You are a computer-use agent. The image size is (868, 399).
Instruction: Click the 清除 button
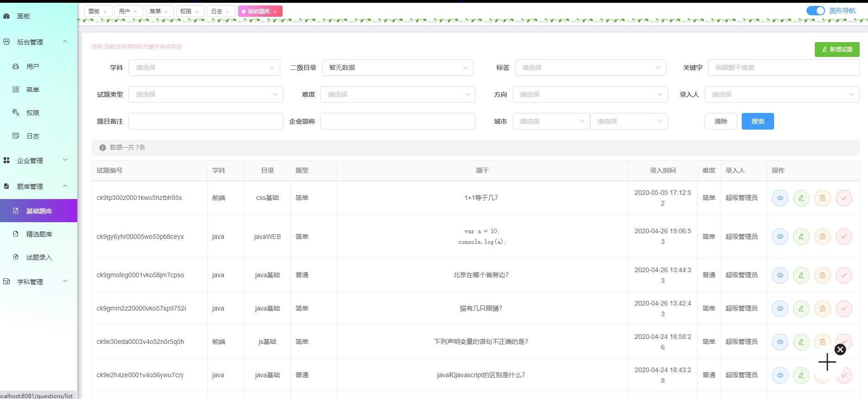pyautogui.click(x=720, y=121)
